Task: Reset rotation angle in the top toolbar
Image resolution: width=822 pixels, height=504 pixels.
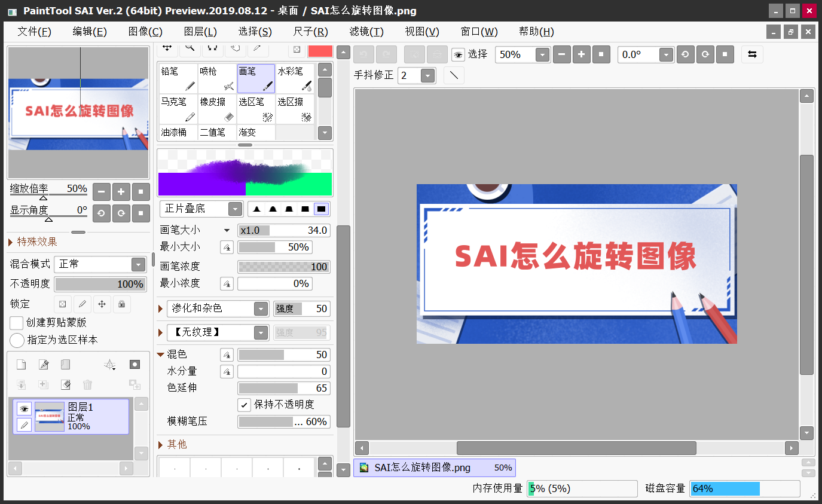Action: tap(725, 54)
